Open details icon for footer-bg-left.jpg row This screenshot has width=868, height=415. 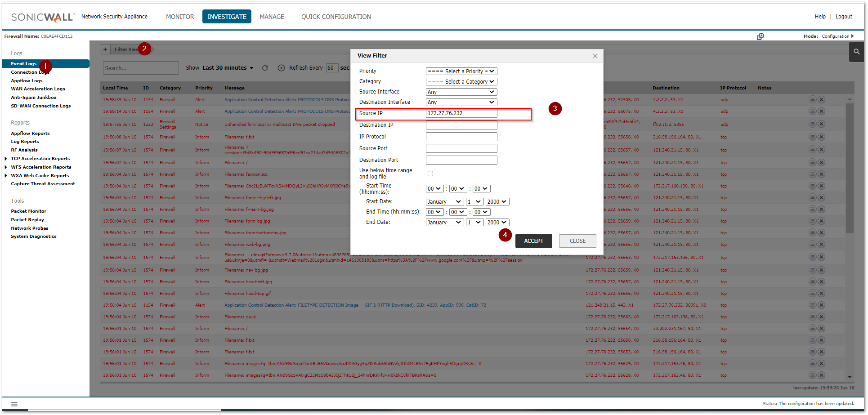pyautogui.click(x=813, y=197)
